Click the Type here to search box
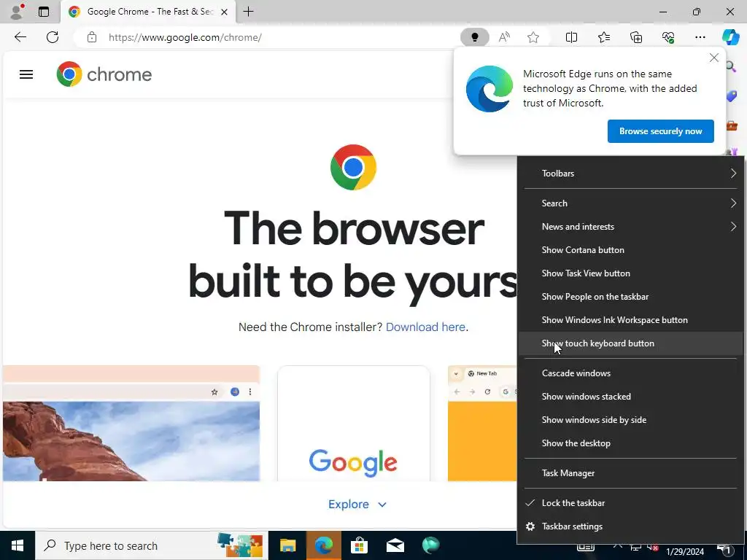Image resolution: width=747 pixels, height=560 pixels. point(152,545)
